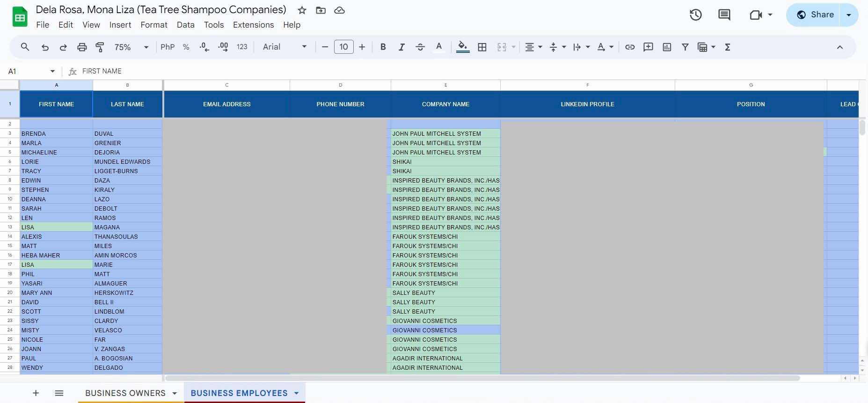The image size is (868, 403).
Task: Toggle italic formatting
Action: coord(401,47)
